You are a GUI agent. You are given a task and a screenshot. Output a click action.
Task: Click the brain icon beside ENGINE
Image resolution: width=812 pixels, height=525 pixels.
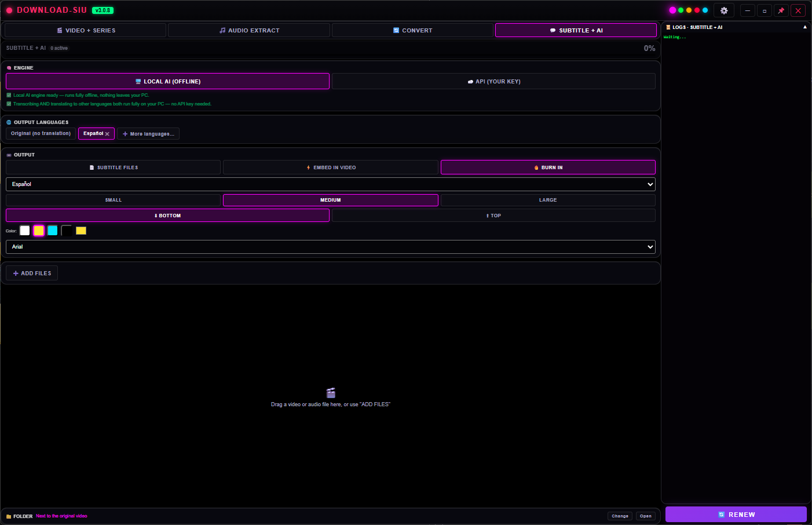[9, 68]
